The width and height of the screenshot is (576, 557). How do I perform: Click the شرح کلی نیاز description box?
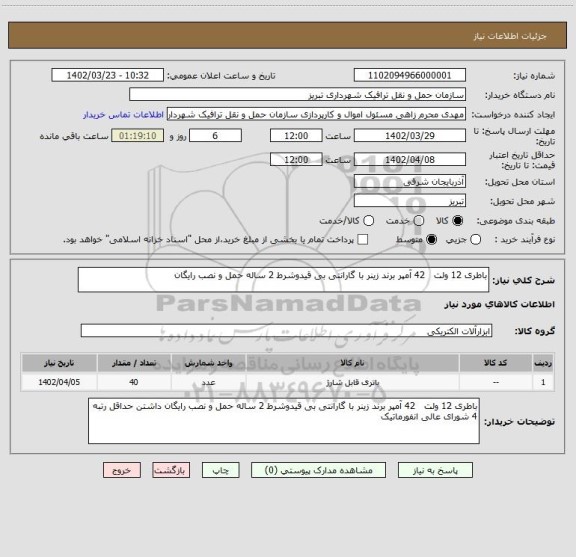284,280
